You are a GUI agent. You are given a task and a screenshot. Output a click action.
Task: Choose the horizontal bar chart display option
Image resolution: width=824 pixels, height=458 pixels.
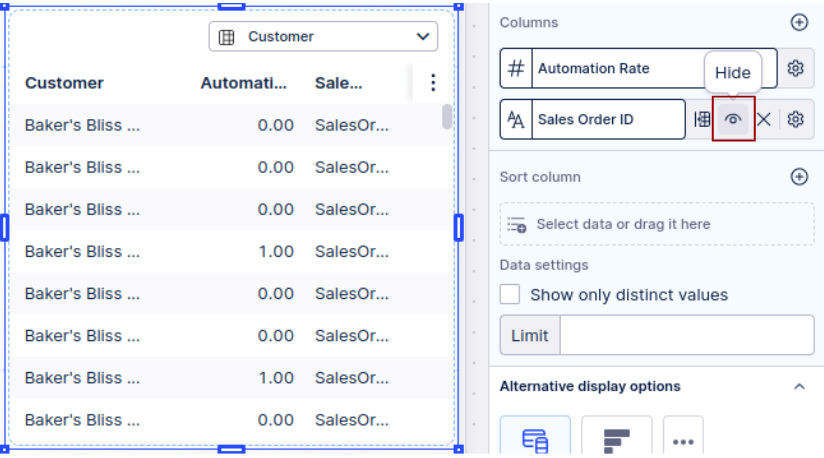[616, 438]
